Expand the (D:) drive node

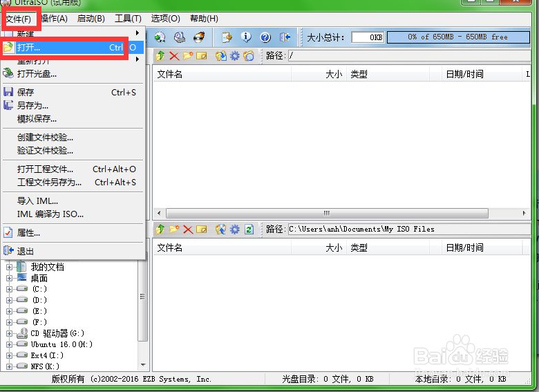click(9, 300)
